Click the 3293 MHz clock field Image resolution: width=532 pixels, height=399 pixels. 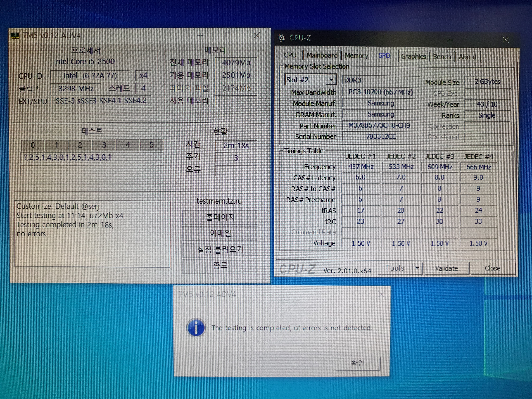(76, 89)
